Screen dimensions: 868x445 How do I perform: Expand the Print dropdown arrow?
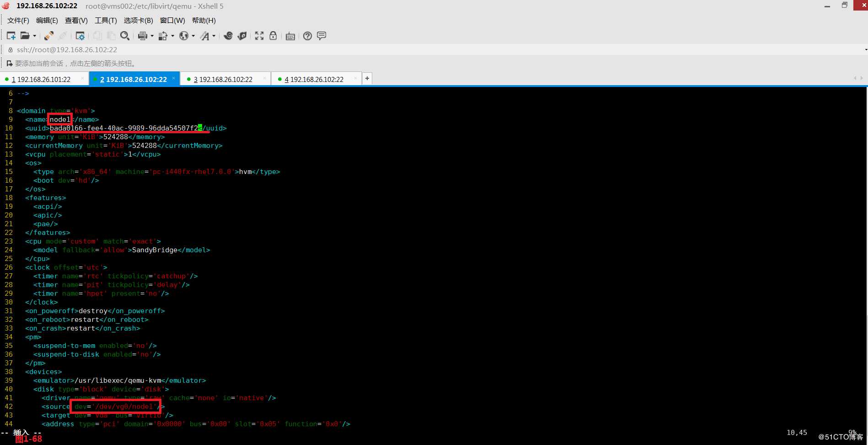pyautogui.click(x=152, y=36)
